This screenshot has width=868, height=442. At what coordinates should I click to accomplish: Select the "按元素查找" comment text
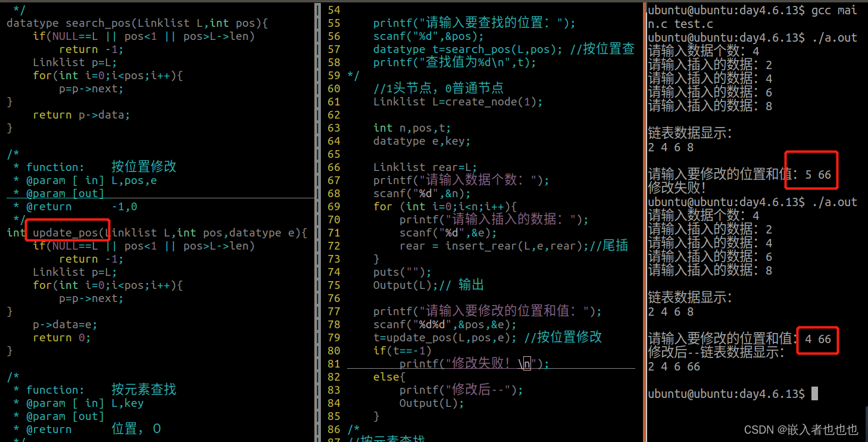[143, 389]
